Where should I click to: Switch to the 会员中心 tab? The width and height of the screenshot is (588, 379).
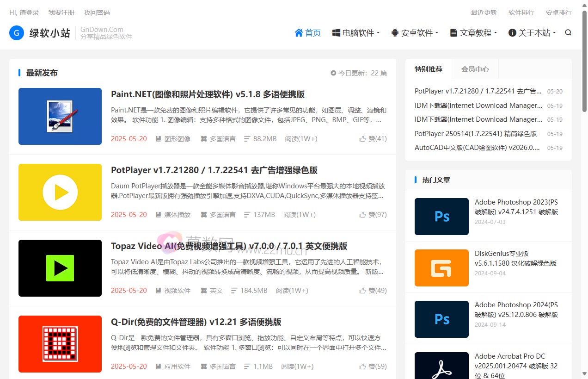tap(475, 69)
